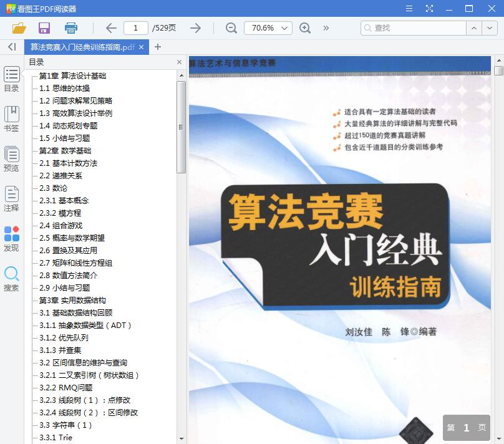504x444 pixels.
Task: Jump to 3.3 字符串（1）
Action: pyautogui.click(x=65, y=425)
